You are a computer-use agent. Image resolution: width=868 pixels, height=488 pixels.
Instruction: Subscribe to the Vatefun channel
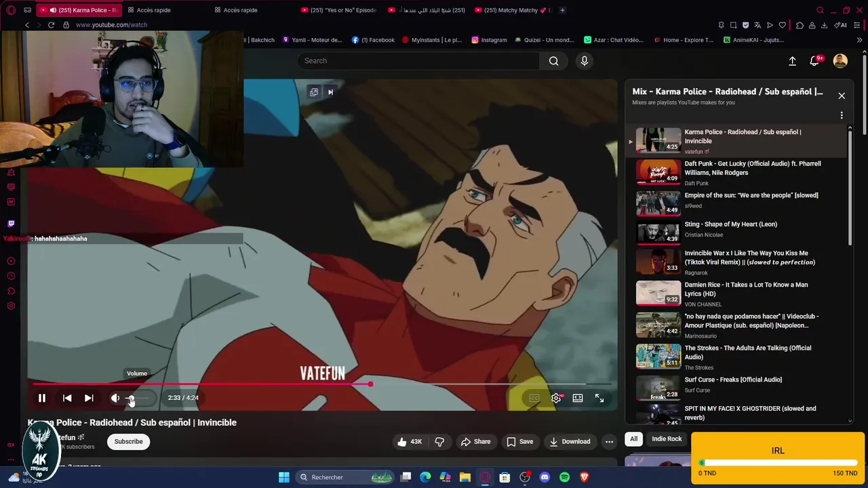tap(128, 441)
